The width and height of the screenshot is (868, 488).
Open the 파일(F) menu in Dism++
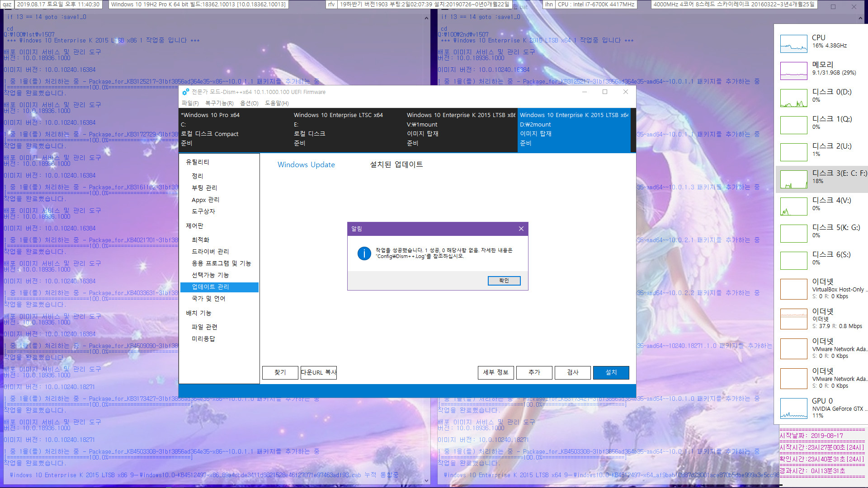(x=190, y=103)
